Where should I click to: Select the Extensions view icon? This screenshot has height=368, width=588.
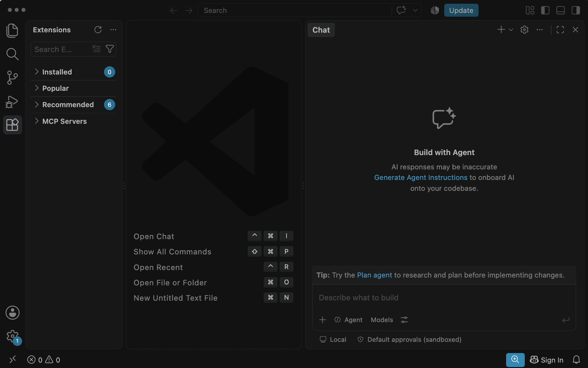tap(12, 125)
